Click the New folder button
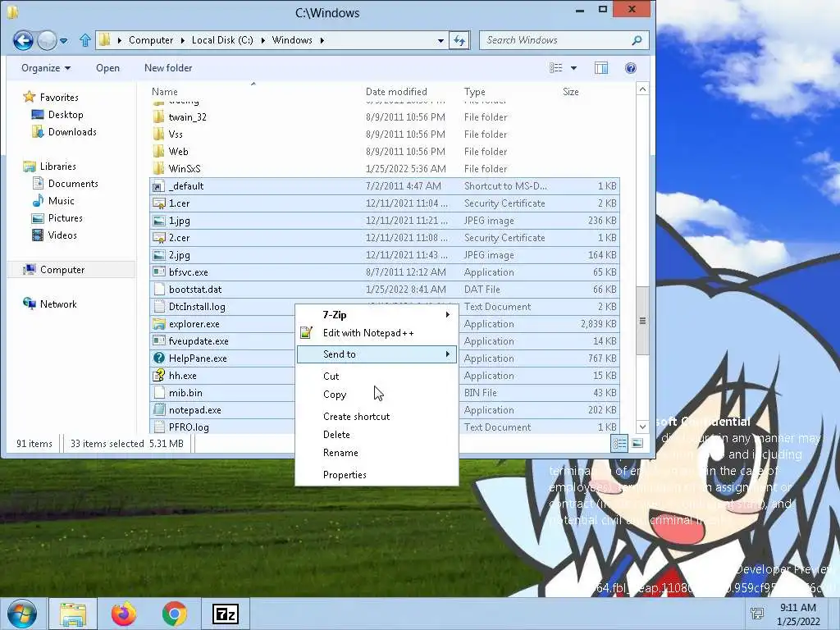840x630 pixels. (168, 68)
